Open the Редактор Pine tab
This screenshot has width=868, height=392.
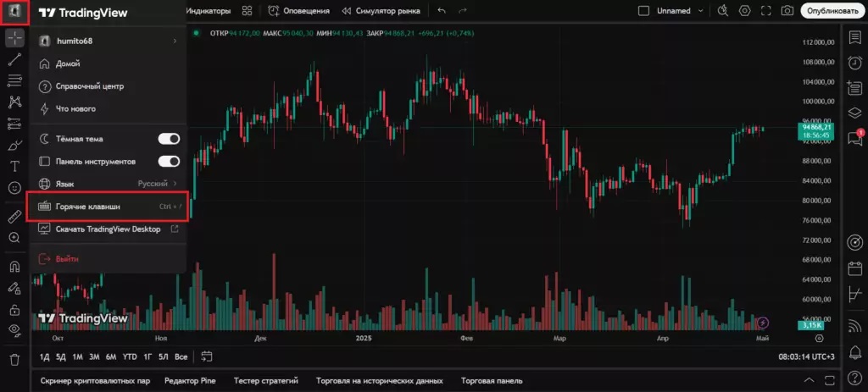pyautogui.click(x=191, y=380)
